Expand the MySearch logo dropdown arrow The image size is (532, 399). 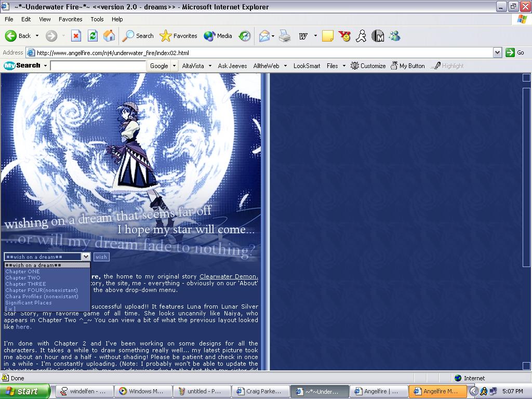pyautogui.click(x=45, y=65)
